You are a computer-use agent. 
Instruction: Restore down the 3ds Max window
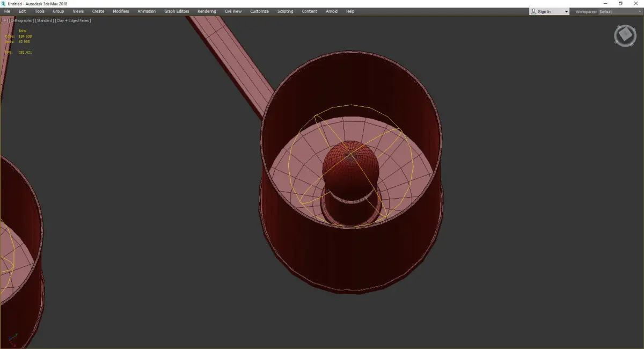(x=620, y=3)
